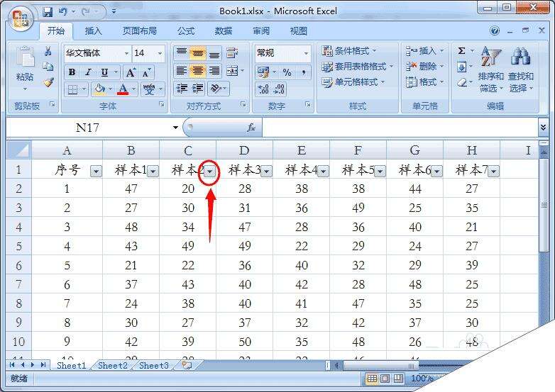Switch to the 页面布局 ribbon tab

[139, 31]
